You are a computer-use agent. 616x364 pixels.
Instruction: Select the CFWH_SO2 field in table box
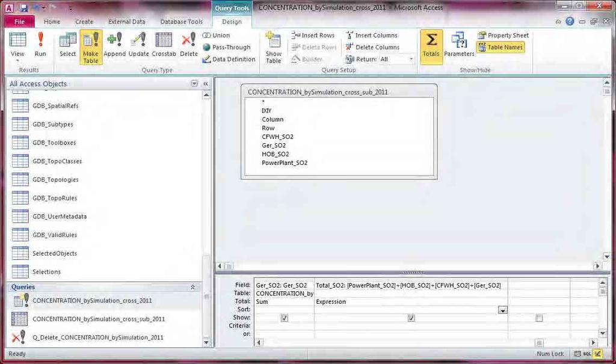(x=277, y=137)
